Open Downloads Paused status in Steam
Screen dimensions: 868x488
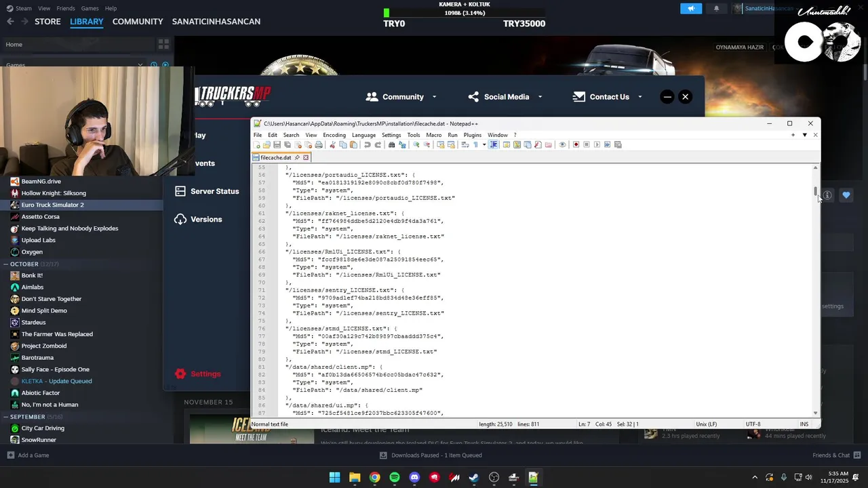click(x=431, y=455)
